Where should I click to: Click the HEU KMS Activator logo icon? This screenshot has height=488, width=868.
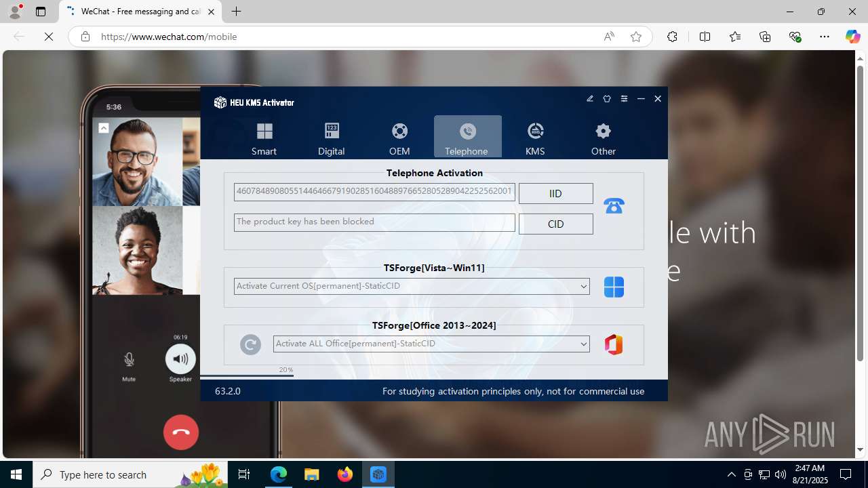[x=220, y=102]
